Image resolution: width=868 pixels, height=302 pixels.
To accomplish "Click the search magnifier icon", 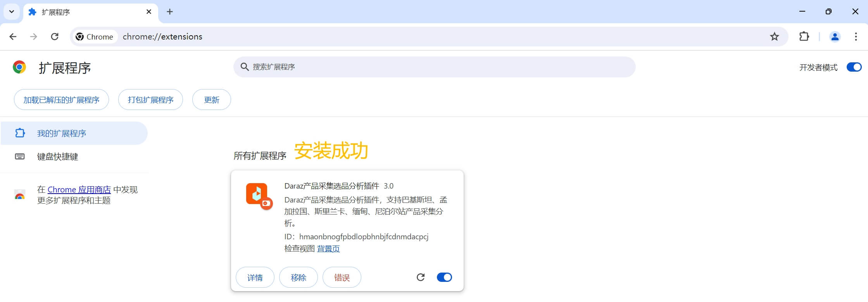I will point(244,67).
